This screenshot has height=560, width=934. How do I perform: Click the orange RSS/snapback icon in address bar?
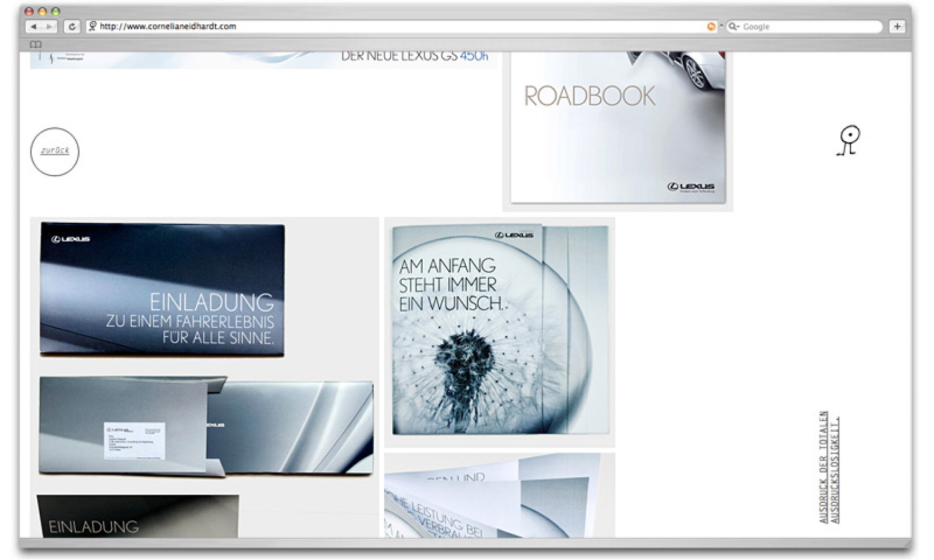[710, 27]
